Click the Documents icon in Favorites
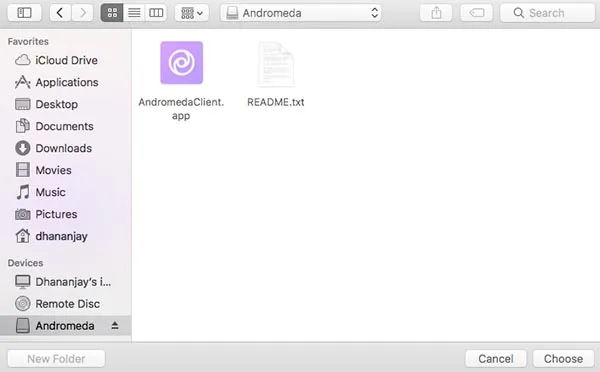600x372 pixels. 23,126
